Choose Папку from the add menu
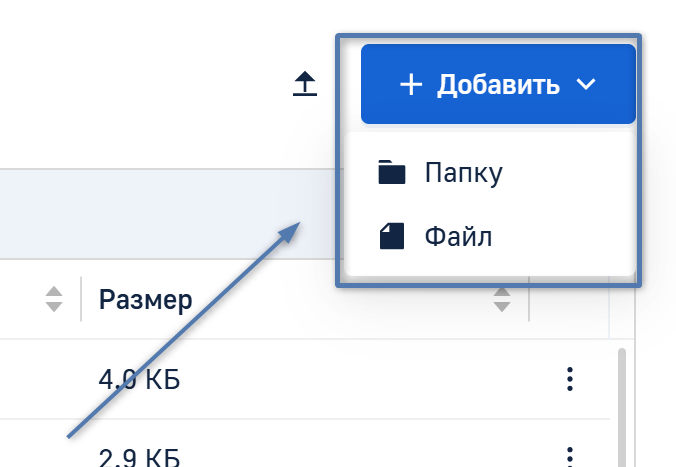 click(x=463, y=173)
